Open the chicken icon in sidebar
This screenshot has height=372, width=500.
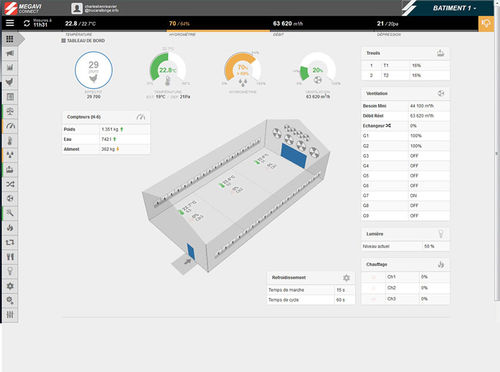tap(10, 82)
